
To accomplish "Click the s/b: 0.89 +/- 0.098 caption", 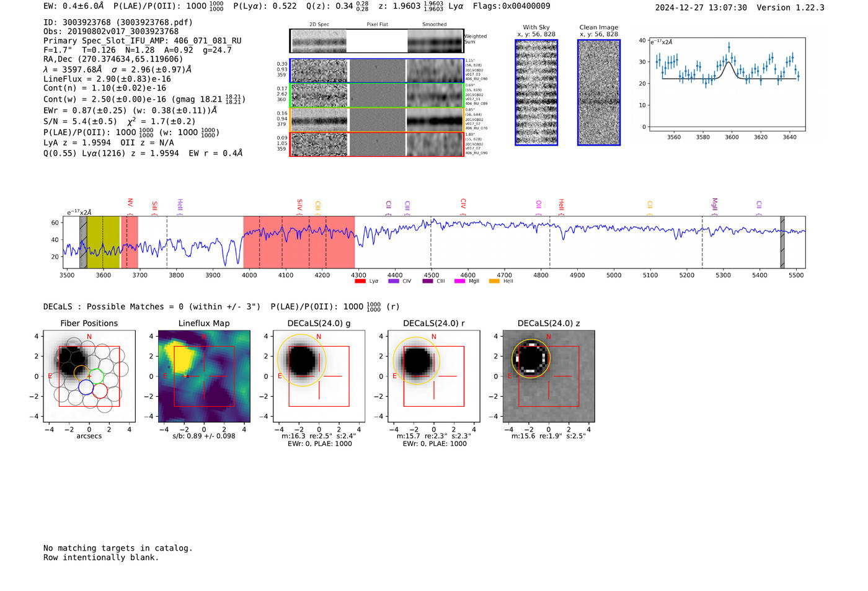I will pos(204,436).
